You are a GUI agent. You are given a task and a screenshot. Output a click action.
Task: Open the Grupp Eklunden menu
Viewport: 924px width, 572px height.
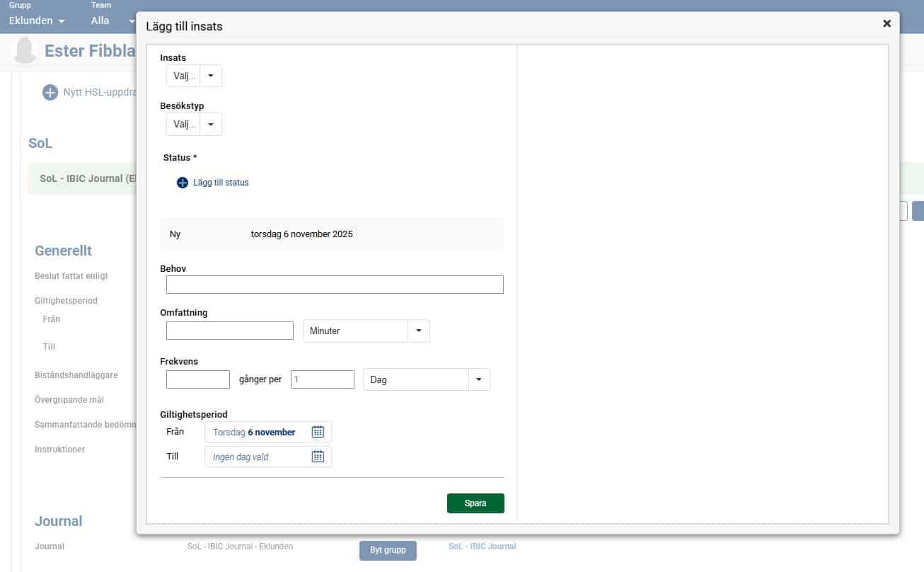coord(37,21)
